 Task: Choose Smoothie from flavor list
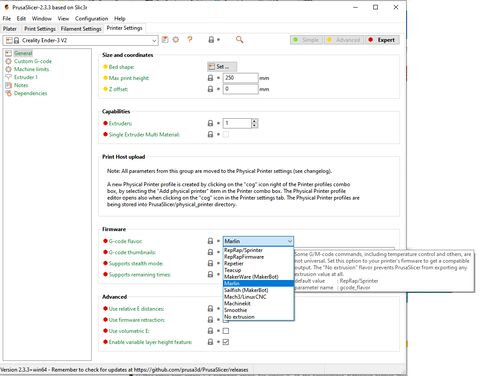(258, 310)
